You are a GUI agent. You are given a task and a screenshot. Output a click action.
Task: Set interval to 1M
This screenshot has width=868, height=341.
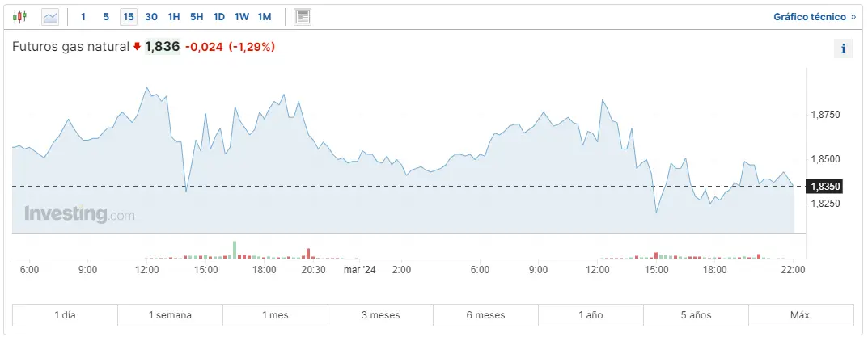click(x=265, y=16)
